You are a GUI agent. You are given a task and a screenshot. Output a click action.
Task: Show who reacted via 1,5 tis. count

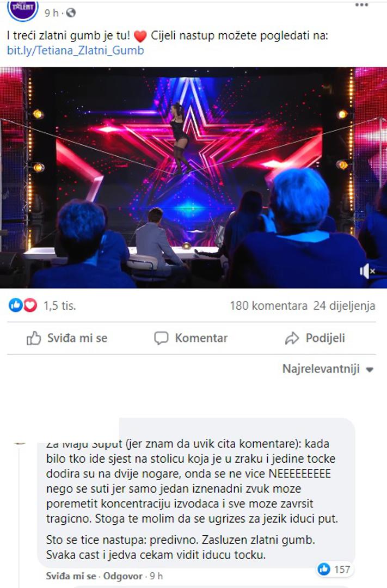[x=60, y=305]
